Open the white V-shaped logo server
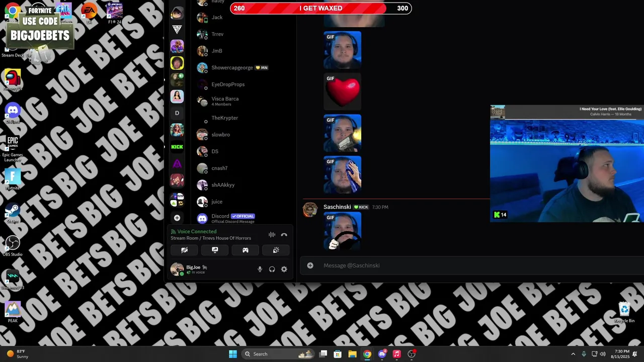 [x=177, y=30]
